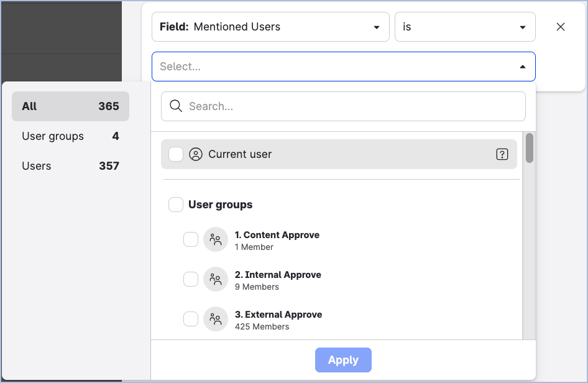Show only the Users category
588x383 pixels.
pyautogui.click(x=70, y=166)
